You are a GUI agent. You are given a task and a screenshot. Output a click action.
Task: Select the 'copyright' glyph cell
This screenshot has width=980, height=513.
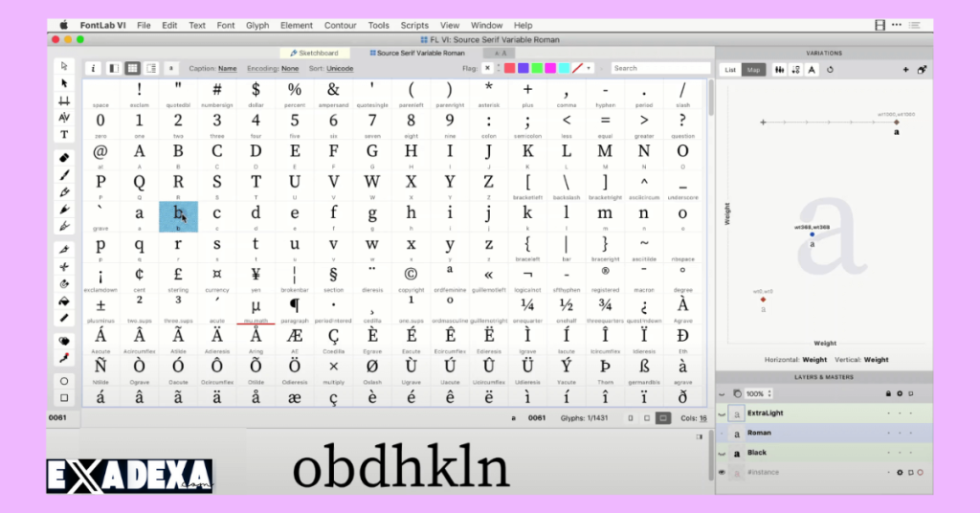[x=411, y=279]
